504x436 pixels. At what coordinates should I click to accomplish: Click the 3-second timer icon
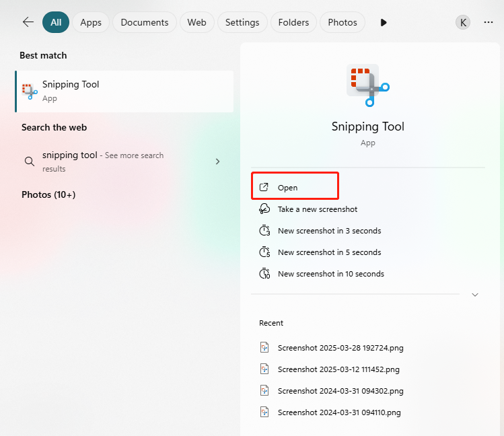pos(264,230)
